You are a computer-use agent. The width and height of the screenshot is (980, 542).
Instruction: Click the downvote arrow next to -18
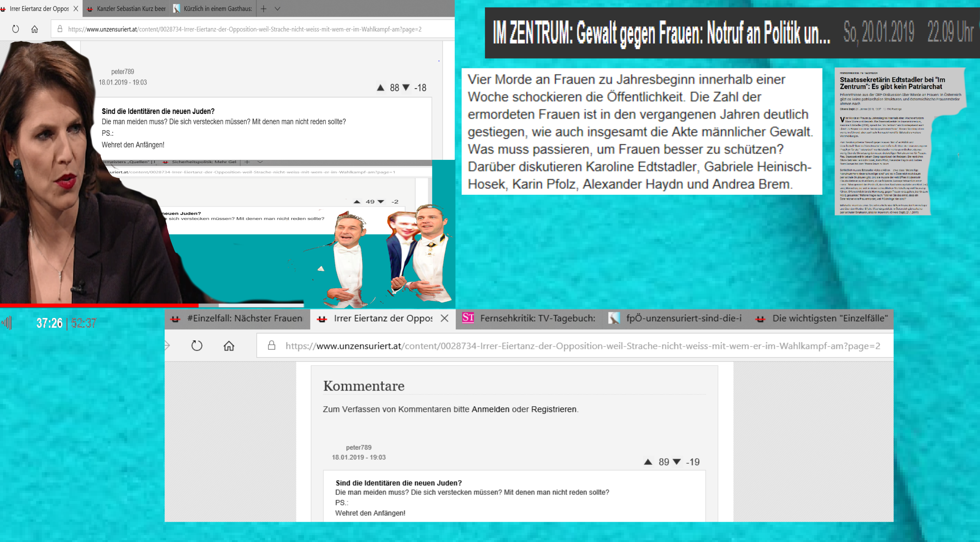click(x=406, y=87)
